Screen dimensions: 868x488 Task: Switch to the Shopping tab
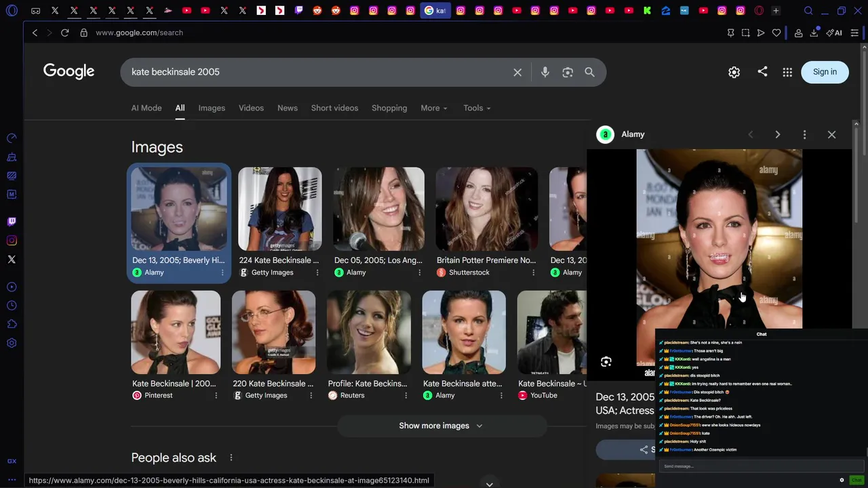[389, 108]
